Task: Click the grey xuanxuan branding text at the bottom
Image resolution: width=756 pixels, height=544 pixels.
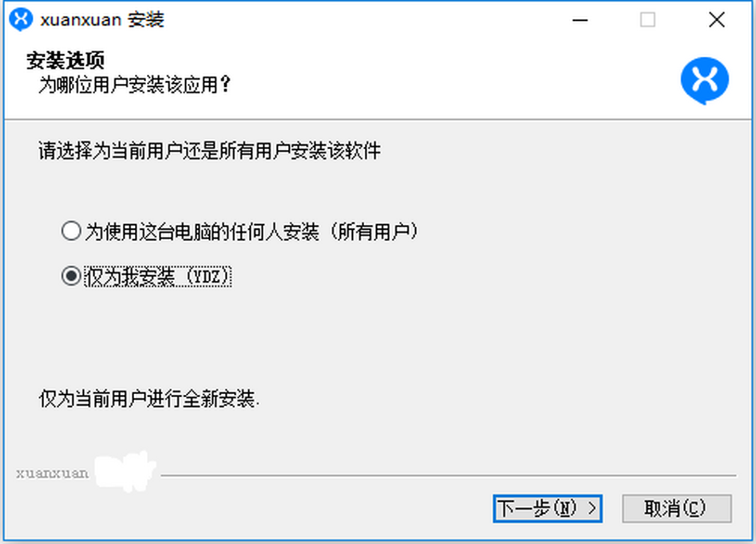Action: tap(53, 473)
